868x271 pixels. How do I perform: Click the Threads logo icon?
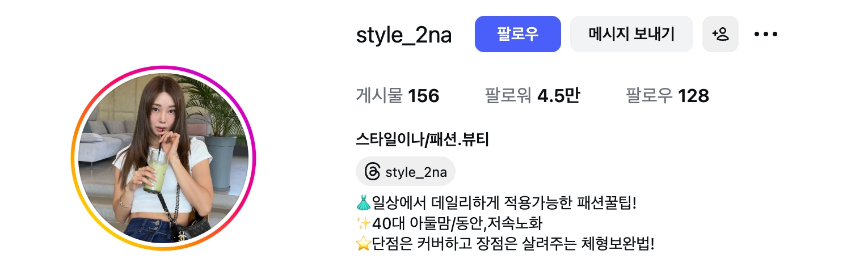372,172
